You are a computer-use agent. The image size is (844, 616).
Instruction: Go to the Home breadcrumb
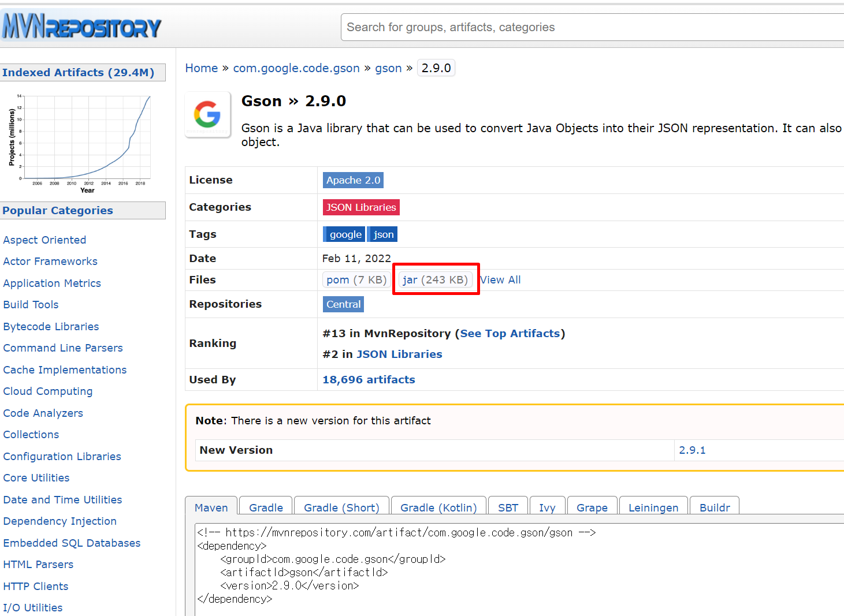pos(202,68)
